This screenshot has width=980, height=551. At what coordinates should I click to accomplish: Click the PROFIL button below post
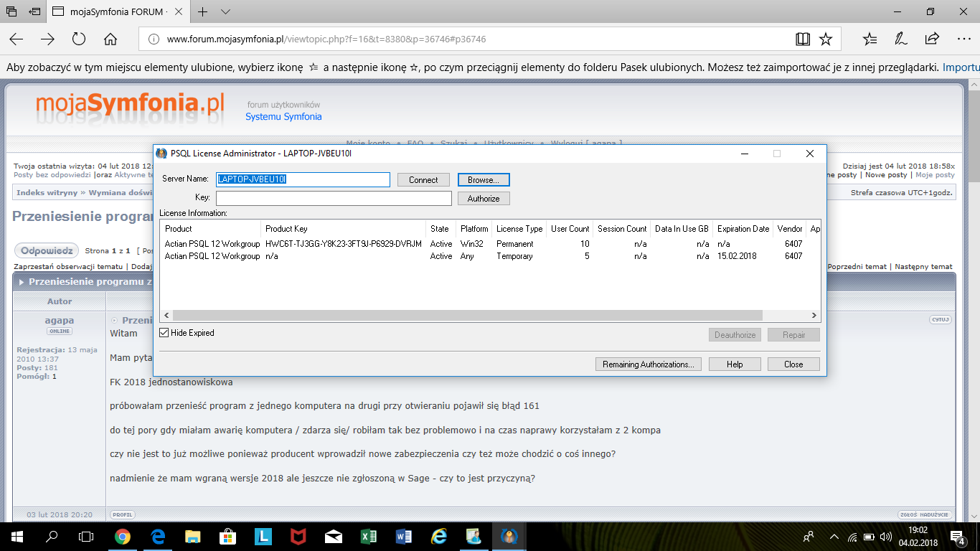click(122, 514)
